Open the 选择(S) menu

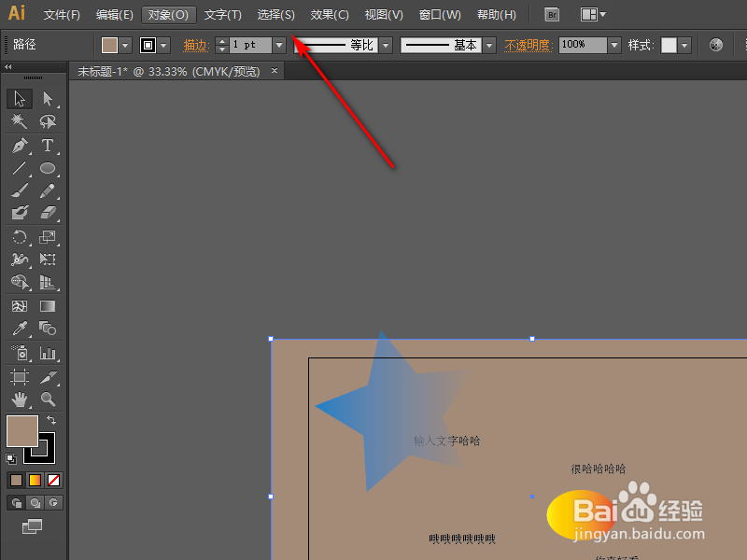click(275, 15)
